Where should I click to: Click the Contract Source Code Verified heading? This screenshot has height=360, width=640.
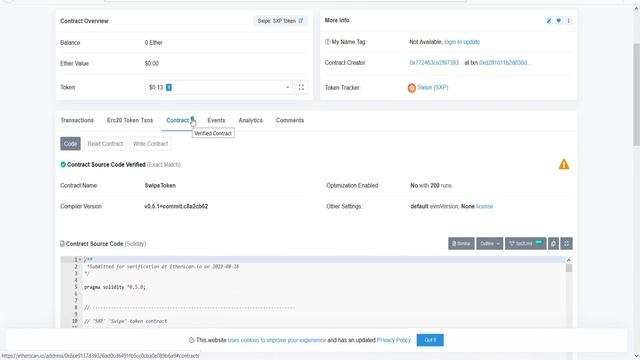pyautogui.click(x=106, y=164)
